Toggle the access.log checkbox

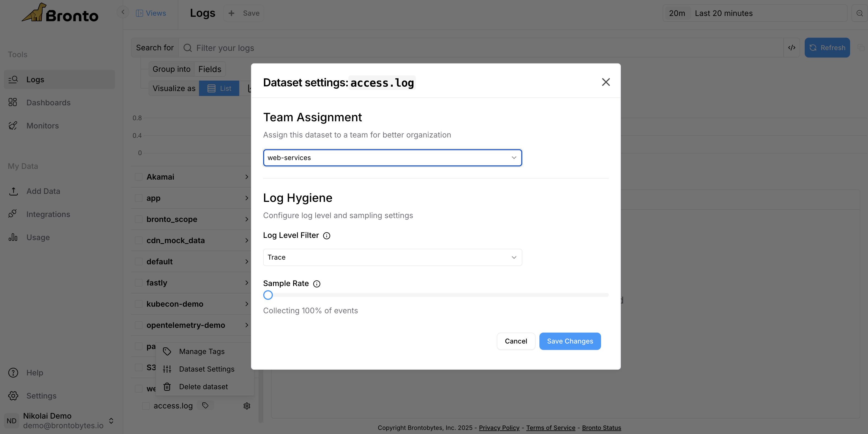(146, 406)
